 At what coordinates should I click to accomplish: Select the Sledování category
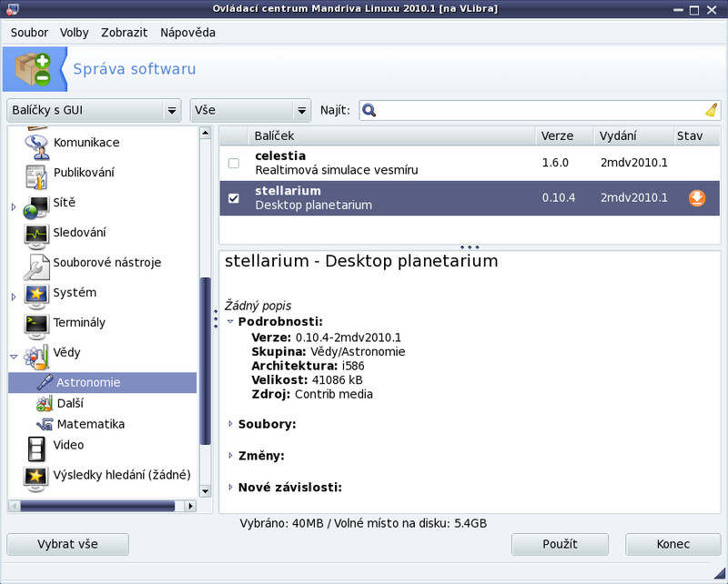79,232
